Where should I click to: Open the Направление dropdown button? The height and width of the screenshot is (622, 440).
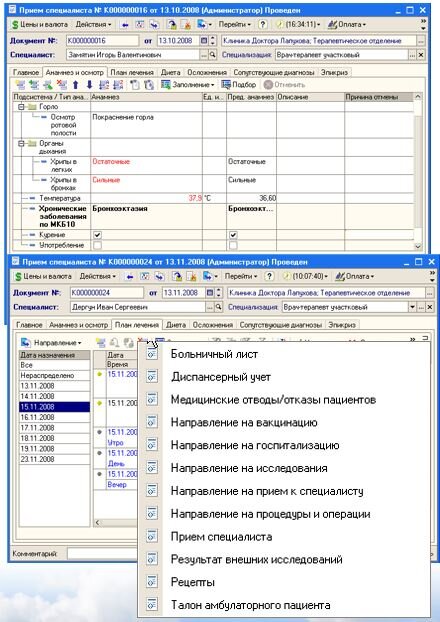51,343
